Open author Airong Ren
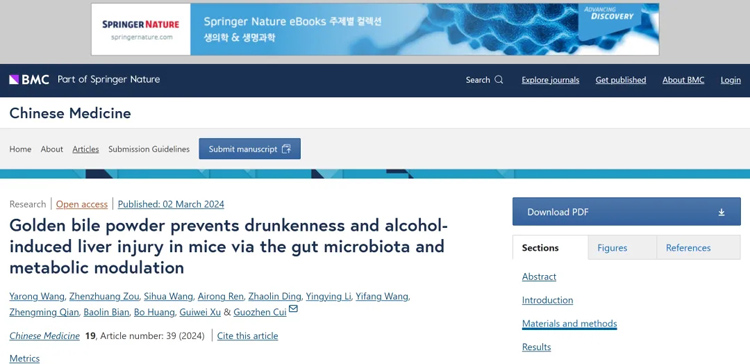750x364 pixels. point(221,297)
